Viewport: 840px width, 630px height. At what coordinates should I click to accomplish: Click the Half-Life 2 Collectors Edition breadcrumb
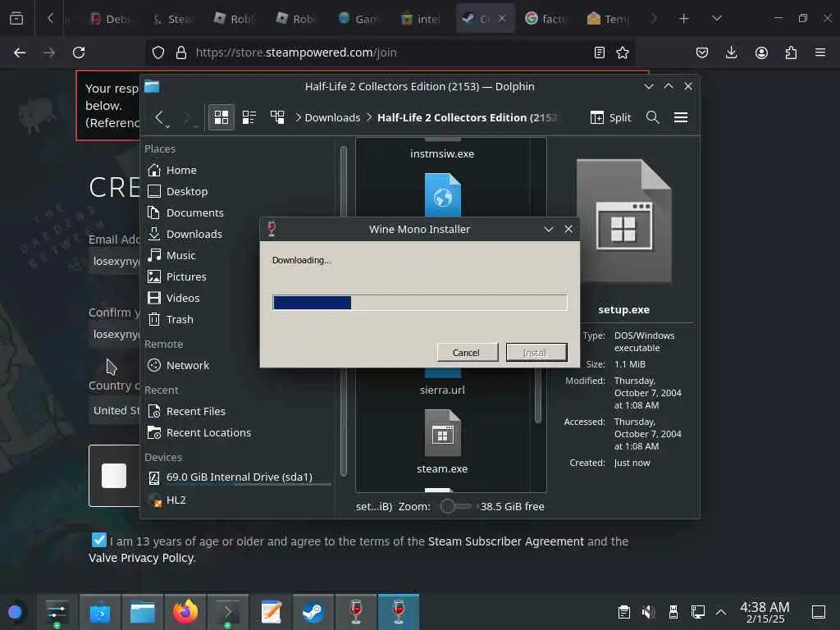[x=467, y=118]
